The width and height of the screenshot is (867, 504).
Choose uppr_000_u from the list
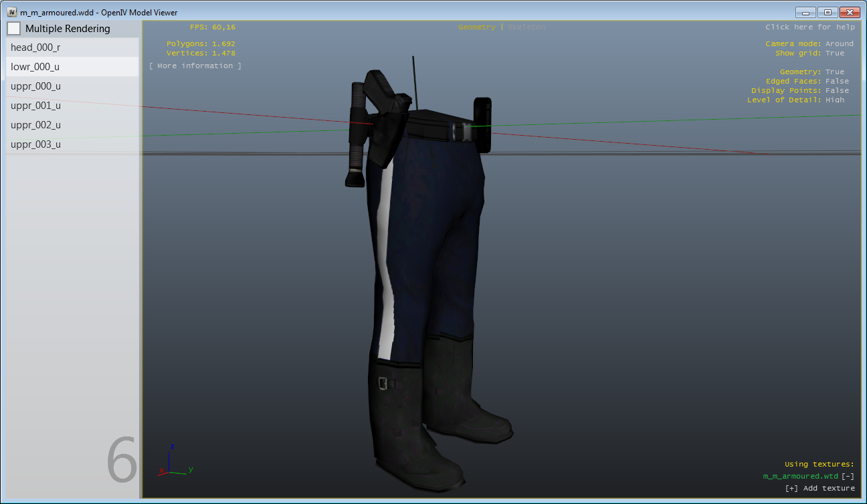pyautogui.click(x=35, y=86)
